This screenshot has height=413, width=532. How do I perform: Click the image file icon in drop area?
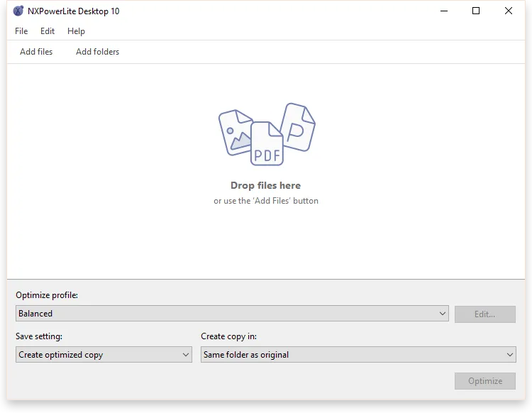[235, 133]
